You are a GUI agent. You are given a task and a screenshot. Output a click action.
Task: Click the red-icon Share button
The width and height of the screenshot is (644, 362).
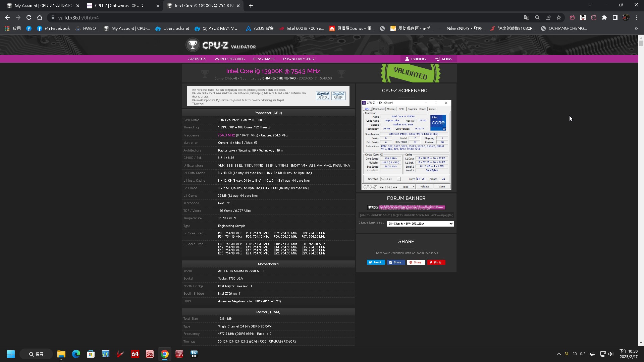pyautogui.click(x=416, y=262)
